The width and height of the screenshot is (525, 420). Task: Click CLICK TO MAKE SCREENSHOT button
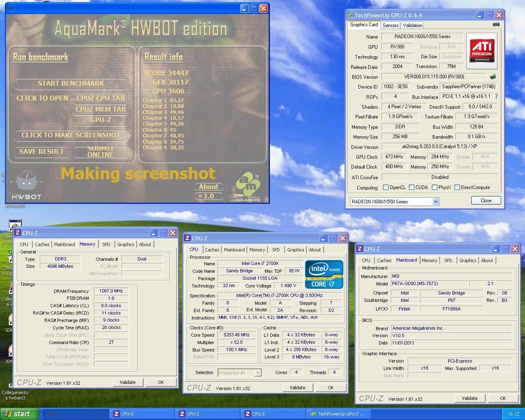tap(71, 135)
